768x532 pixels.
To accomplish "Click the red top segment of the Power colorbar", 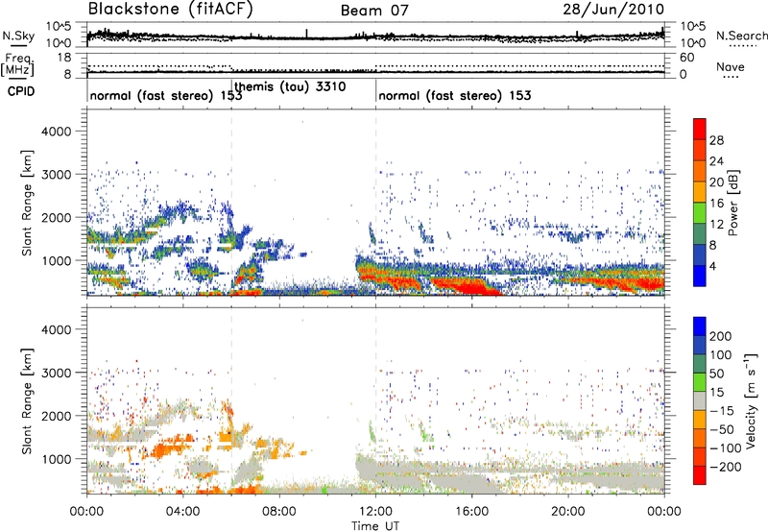I will [x=700, y=129].
